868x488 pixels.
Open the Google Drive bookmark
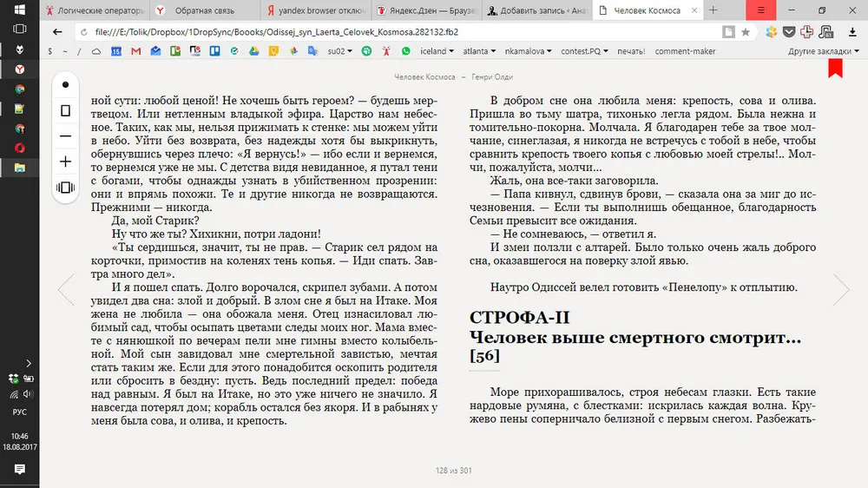point(254,51)
